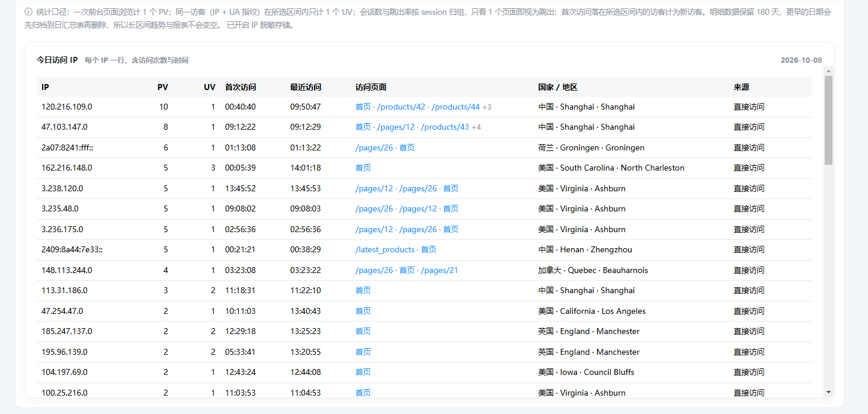
Task: Click 美国 · Iowa · Council Bluffs location cell
Action: (587, 373)
